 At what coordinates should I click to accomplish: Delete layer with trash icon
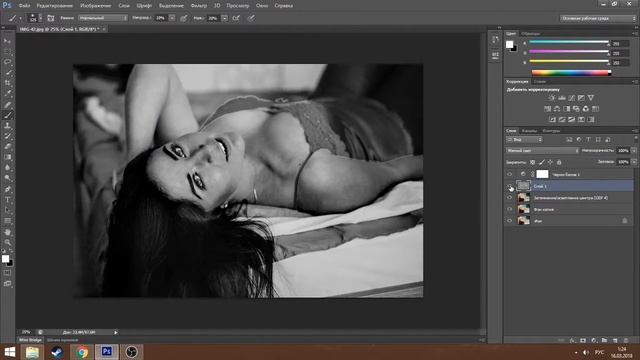point(626,340)
